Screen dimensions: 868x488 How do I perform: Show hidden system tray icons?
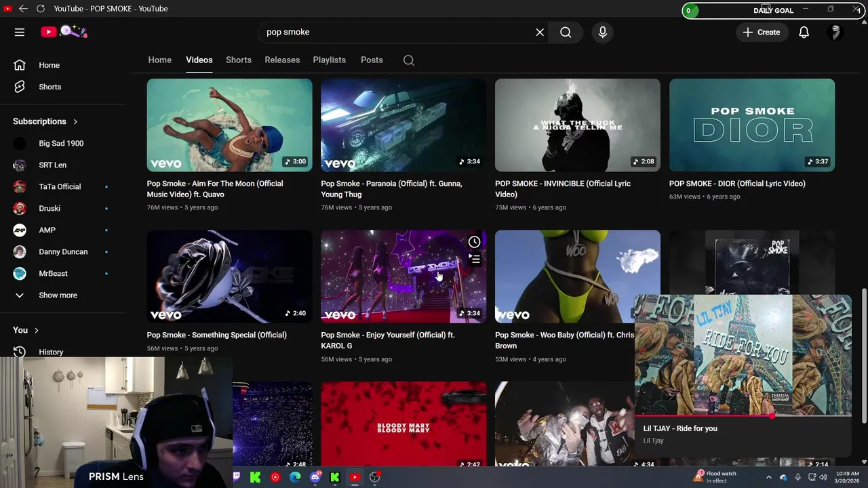(768, 477)
